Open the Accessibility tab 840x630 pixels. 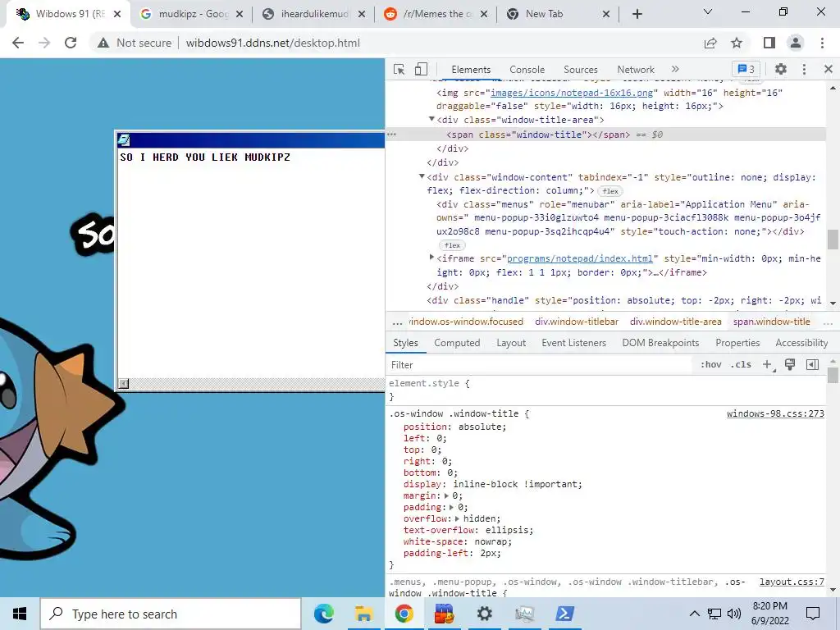(801, 343)
